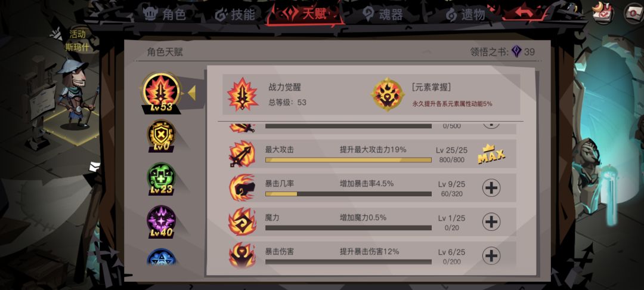Select the Lv53 red power talent icon
644x290 pixels.
[162, 94]
